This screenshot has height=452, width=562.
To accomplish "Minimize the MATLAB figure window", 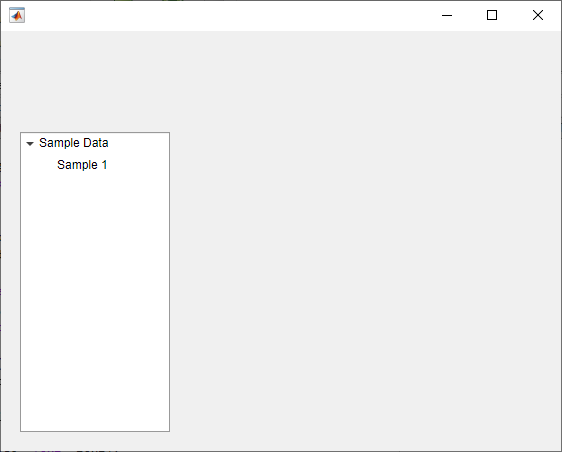I will (447, 15).
